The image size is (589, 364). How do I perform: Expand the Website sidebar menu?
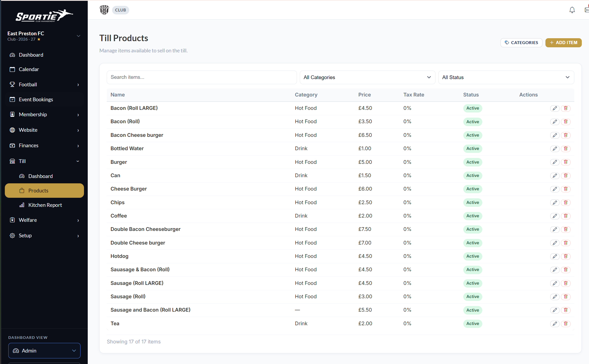44,130
